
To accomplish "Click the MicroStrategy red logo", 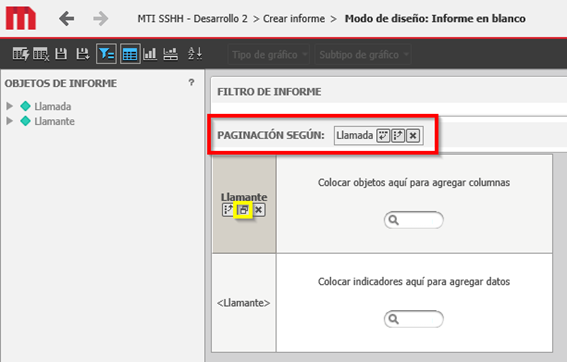I will coord(21,18).
